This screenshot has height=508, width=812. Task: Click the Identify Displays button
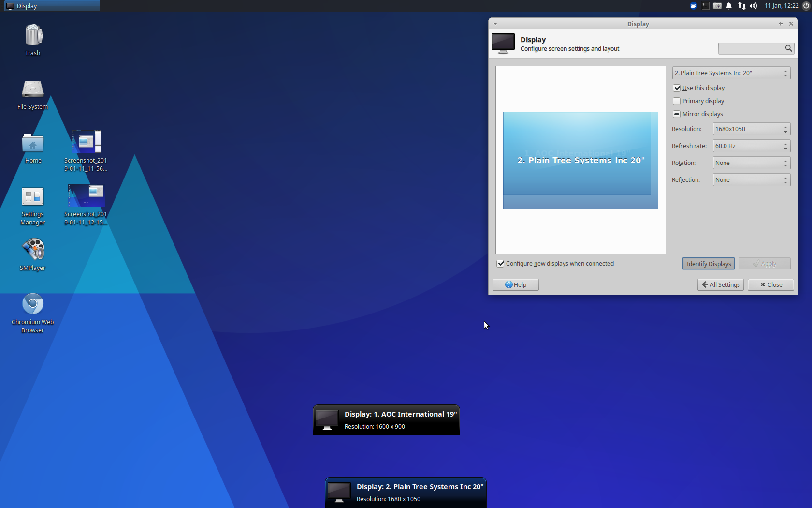click(708, 264)
